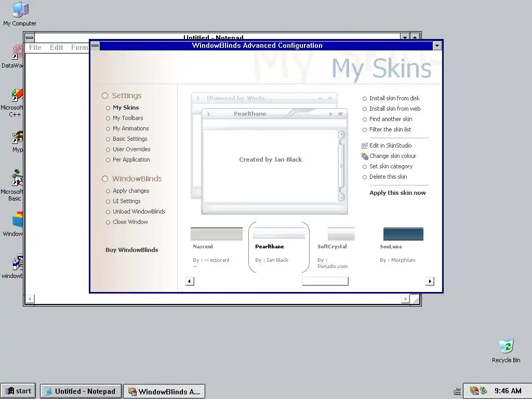532x399 pixels.
Task: Click the system clock showing 9:46 AM
Action: (x=508, y=391)
